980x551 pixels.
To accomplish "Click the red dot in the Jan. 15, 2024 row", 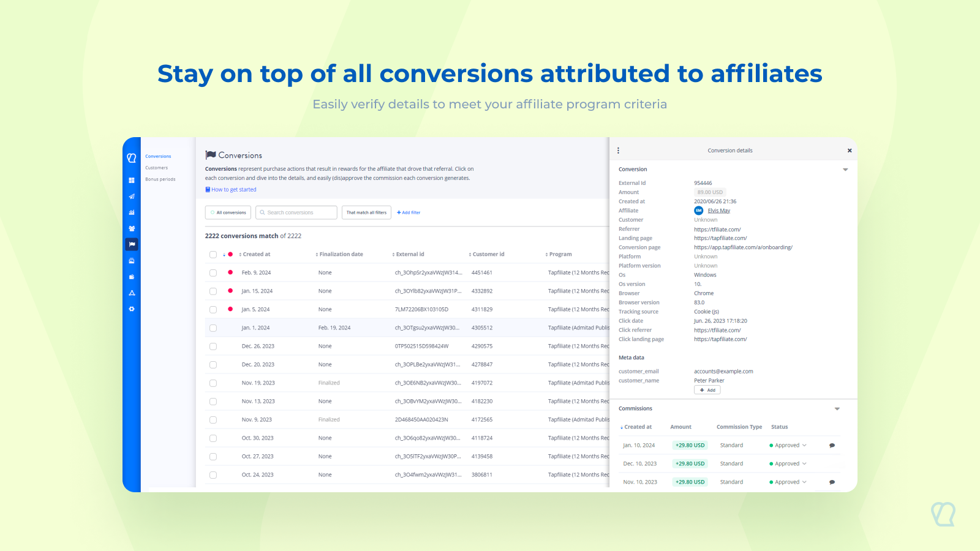I will click(230, 291).
